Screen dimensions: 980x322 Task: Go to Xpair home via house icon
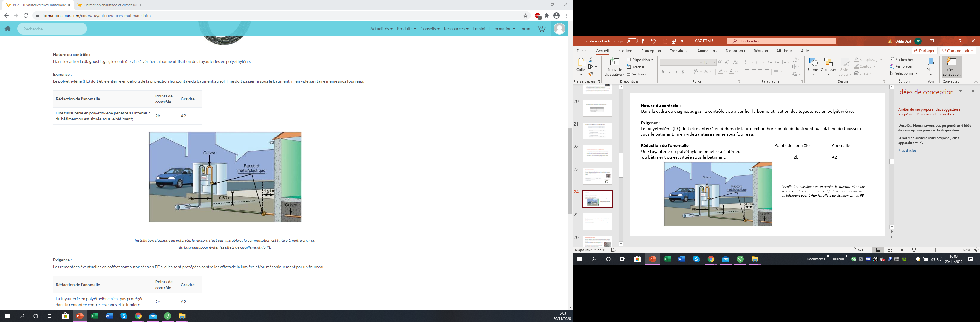point(8,29)
